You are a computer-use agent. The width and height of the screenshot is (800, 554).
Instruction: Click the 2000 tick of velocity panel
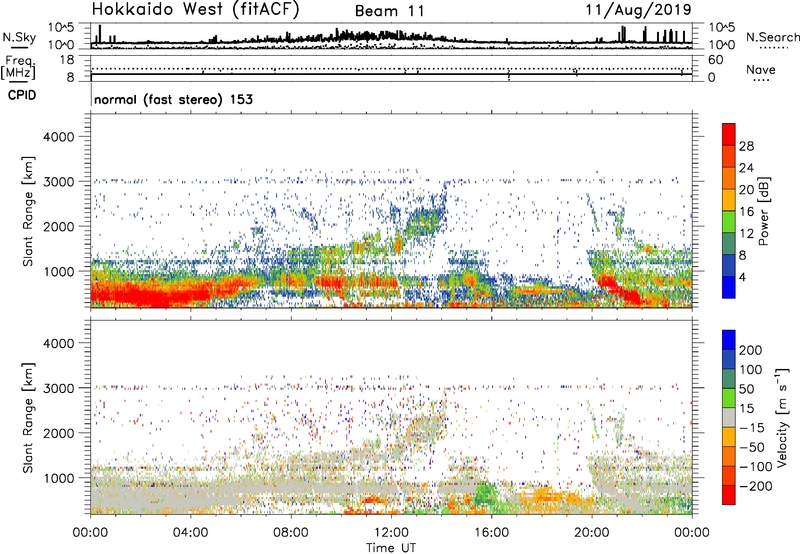click(59, 433)
